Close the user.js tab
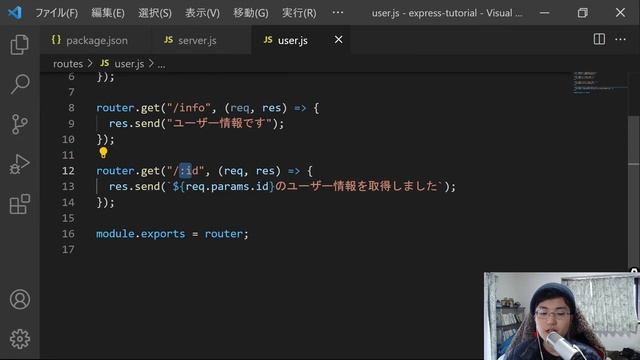 [338, 40]
